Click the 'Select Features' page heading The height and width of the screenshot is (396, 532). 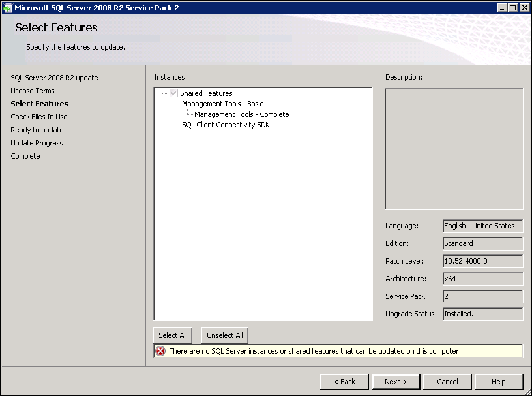[56, 27]
